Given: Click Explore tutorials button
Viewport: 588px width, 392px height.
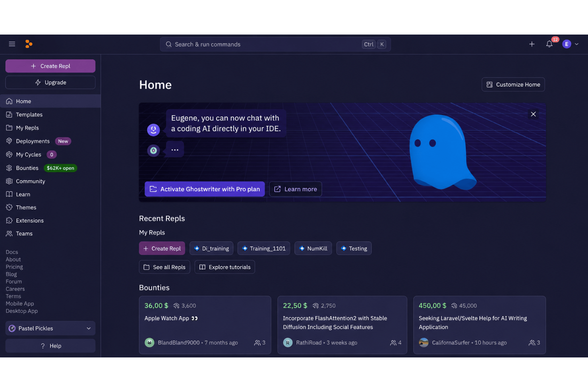Looking at the screenshot, I should coord(225,267).
